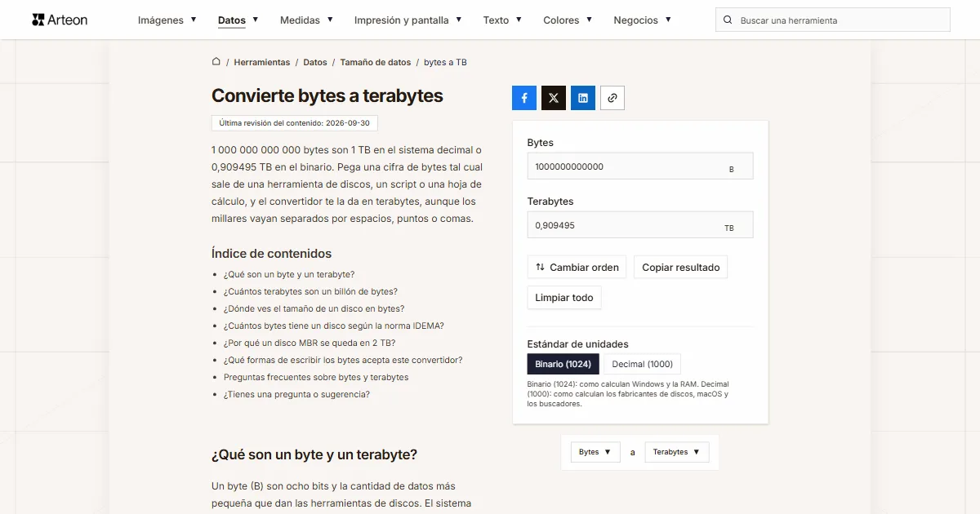Go to the home breadcrumb icon
This screenshot has width=980, height=514.
216,62
